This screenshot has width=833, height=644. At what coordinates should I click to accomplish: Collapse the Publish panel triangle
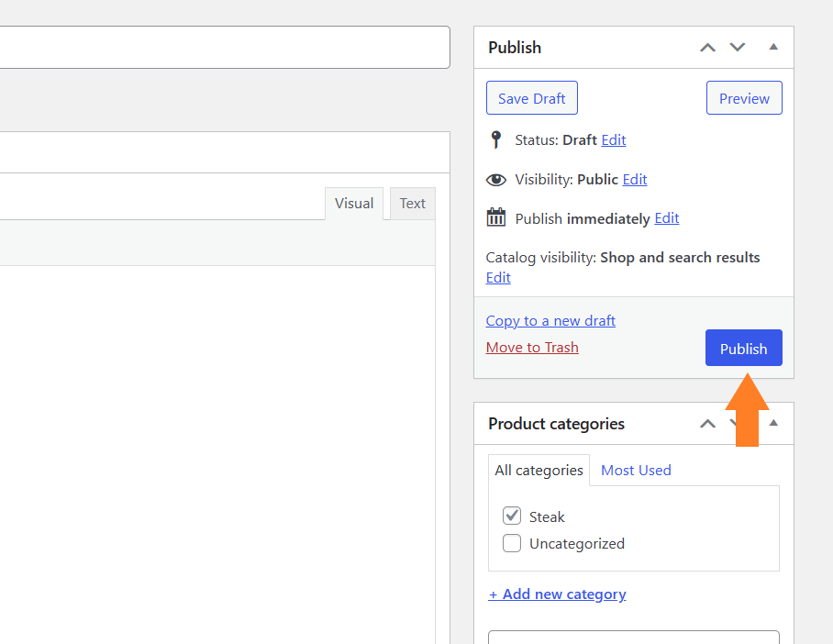pyautogui.click(x=773, y=47)
